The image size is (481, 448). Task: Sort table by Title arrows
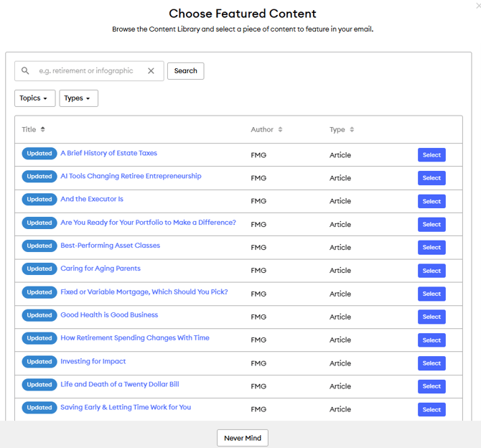coord(42,129)
